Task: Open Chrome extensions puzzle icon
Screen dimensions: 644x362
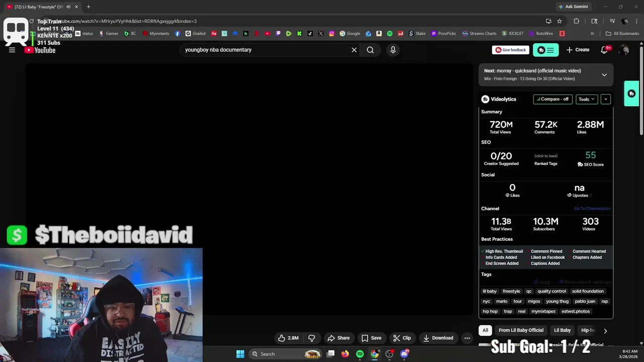Action: (x=577, y=21)
